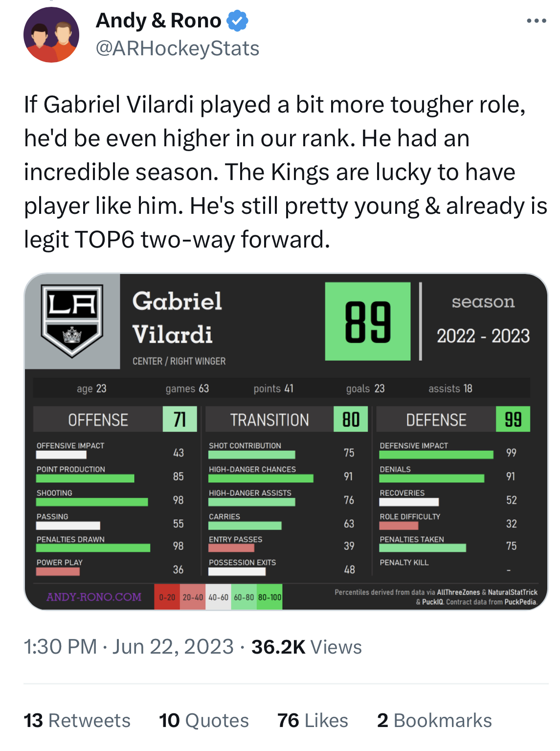The height and width of the screenshot is (751, 560).
Task: Open the Andy & Rono profile avatar
Action: [x=51, y=35]
